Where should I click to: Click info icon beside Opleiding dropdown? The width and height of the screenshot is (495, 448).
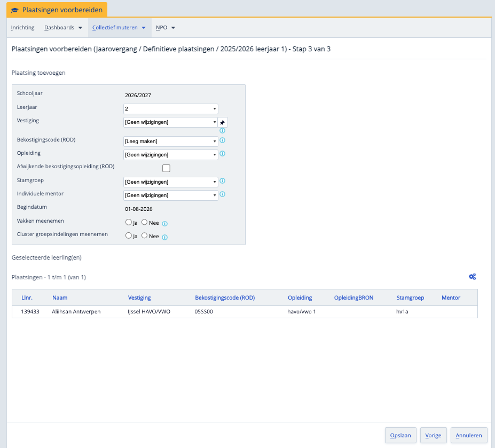click(222, 154)
